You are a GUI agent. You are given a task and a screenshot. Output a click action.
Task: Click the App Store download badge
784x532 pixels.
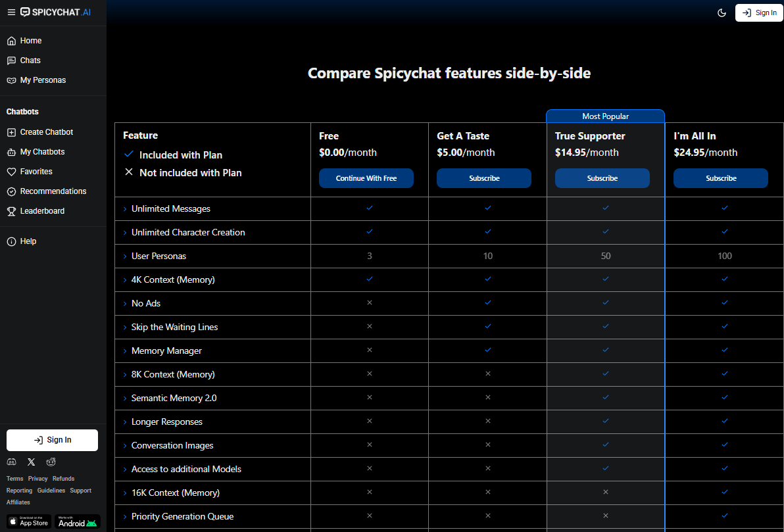pos(29,521)
